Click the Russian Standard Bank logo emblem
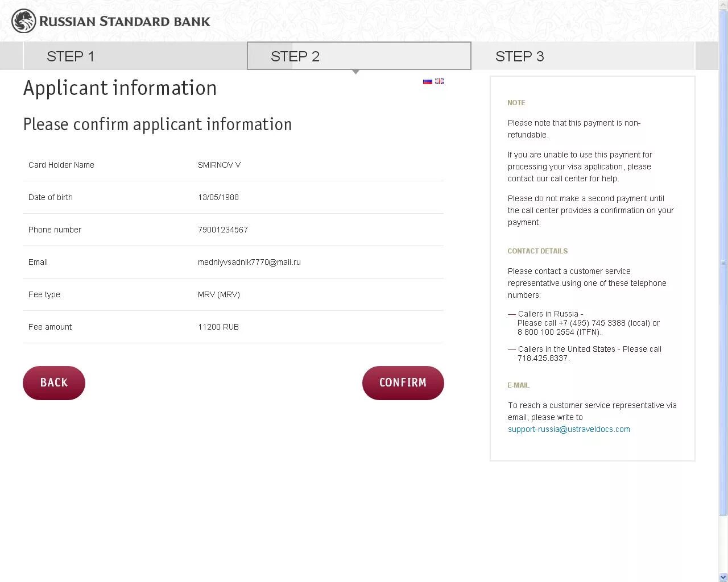The height and width of the screenshot is (582, 728). coord(23,22)
